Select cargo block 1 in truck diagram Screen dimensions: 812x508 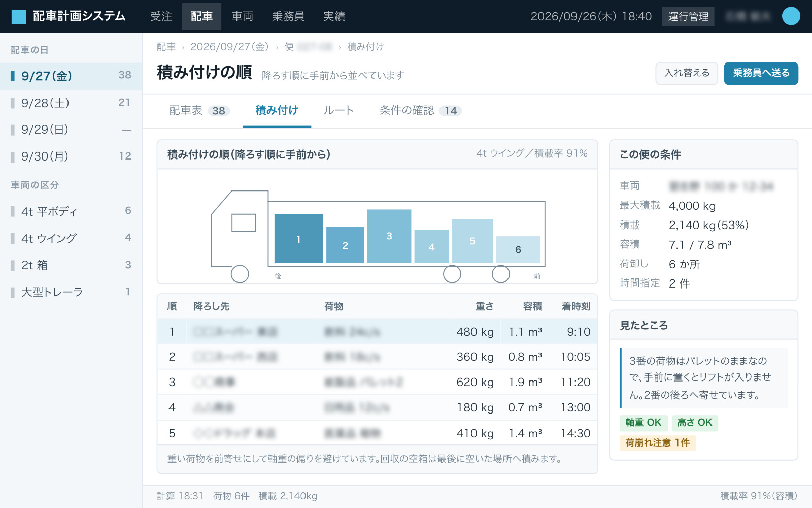[x=298, y=239]
